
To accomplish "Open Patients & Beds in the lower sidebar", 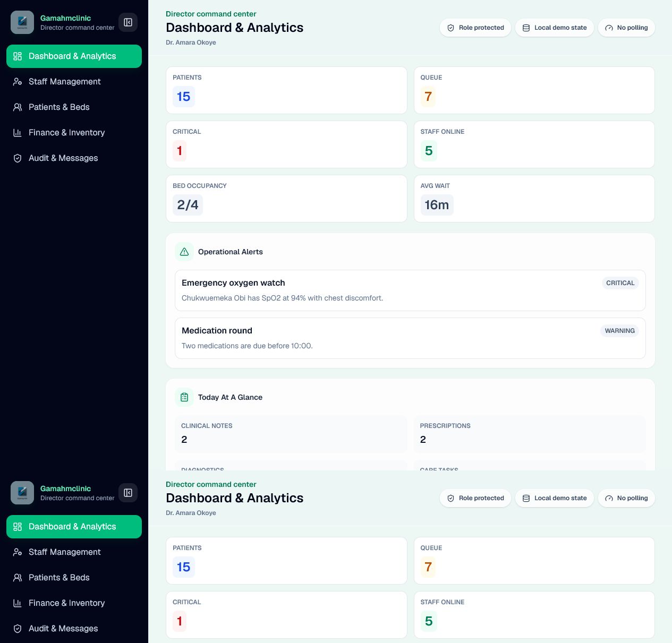I will coord(74,578).
